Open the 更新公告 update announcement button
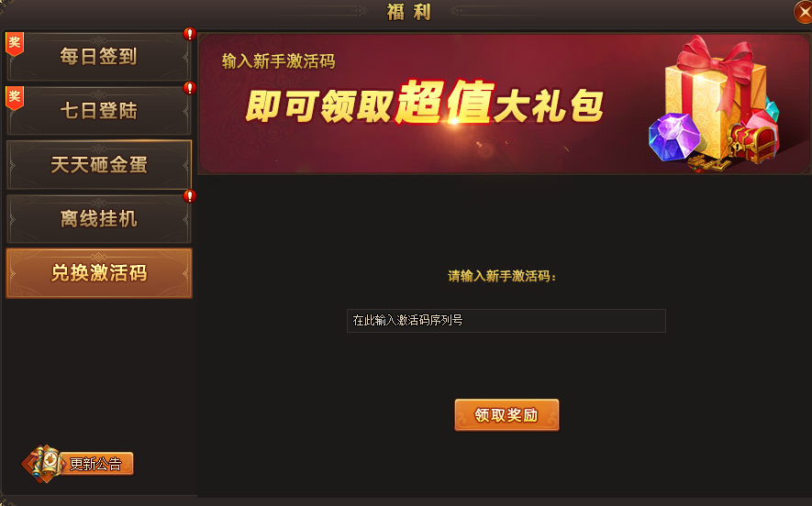 96,464
